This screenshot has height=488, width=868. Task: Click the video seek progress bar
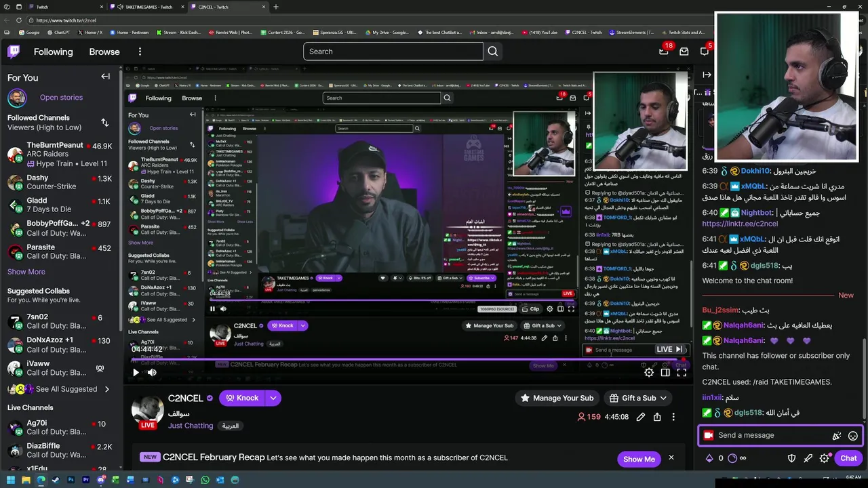[408, 360]
